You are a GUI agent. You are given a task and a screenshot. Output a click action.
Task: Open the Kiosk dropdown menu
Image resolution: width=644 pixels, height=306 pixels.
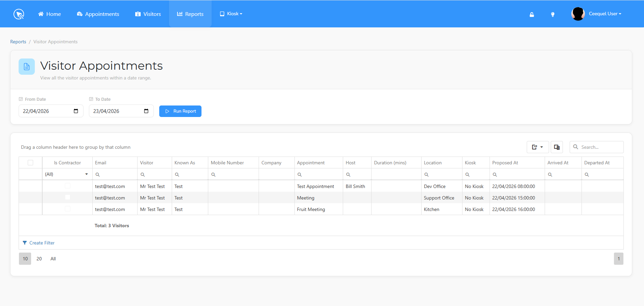click(x=231, y=14)
